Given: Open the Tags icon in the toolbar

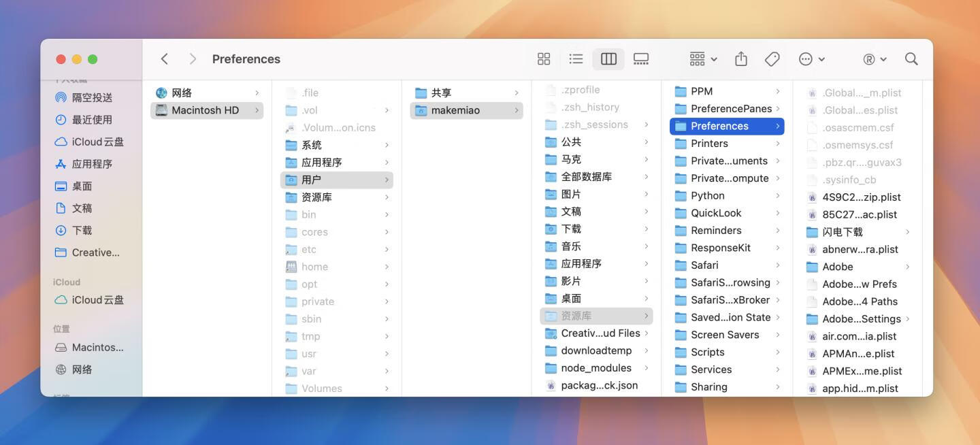Looking at the screenshot, I should coord(772,59).
